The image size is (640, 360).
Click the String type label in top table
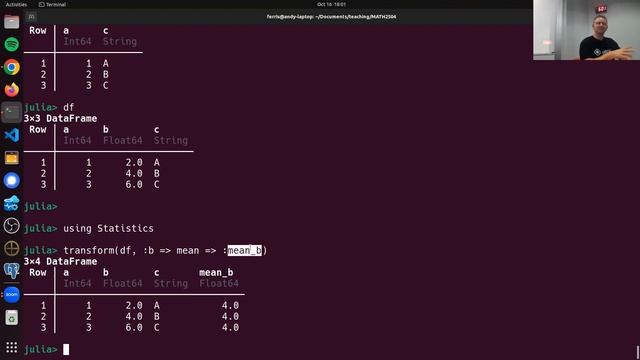[x=120, y=41]
